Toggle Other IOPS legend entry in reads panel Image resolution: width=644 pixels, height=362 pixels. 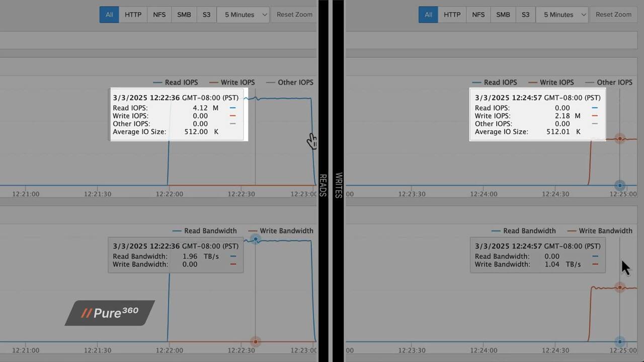pyautogui.click(x=290, y=82)
